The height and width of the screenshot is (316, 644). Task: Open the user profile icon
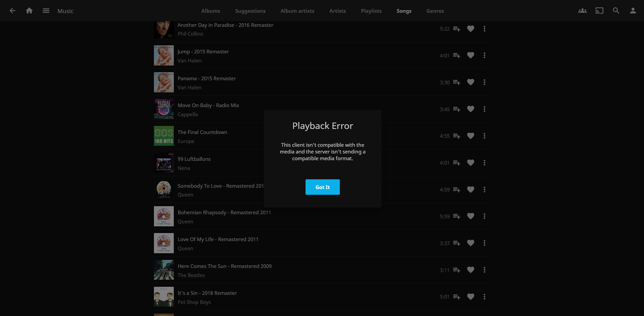click(x=633, y=11)
